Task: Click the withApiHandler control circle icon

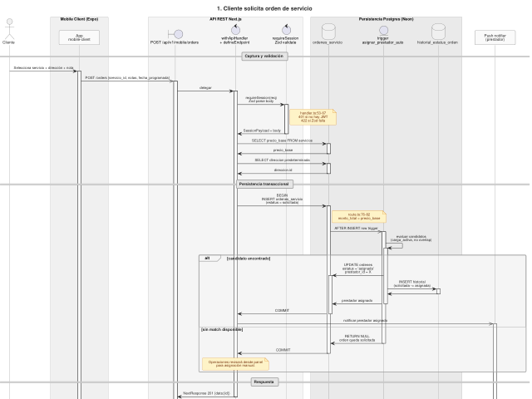Action: 235,30
